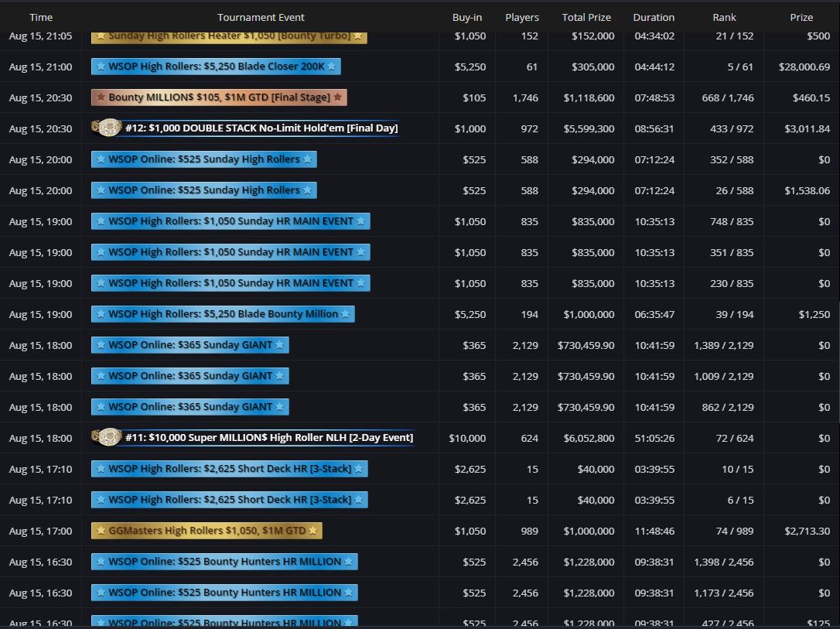Open Sunday High Rollers Heater $1,050 tournament

[x=229, y=36]
